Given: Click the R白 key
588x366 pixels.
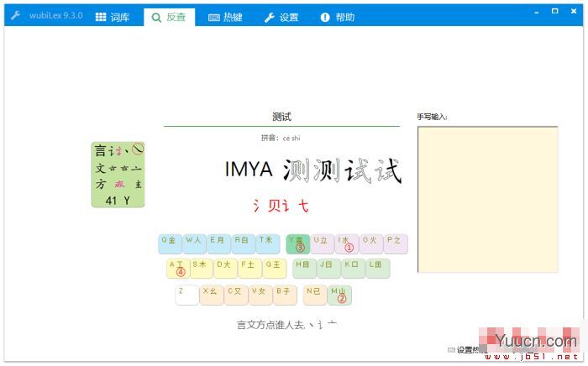Looking at the screenshot, I should [x=243, y=244].
